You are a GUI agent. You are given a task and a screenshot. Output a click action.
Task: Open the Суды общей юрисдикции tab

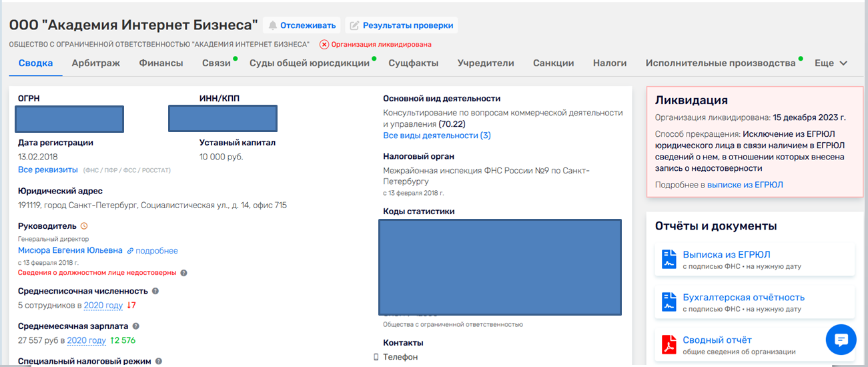click(x=310, y=63)
